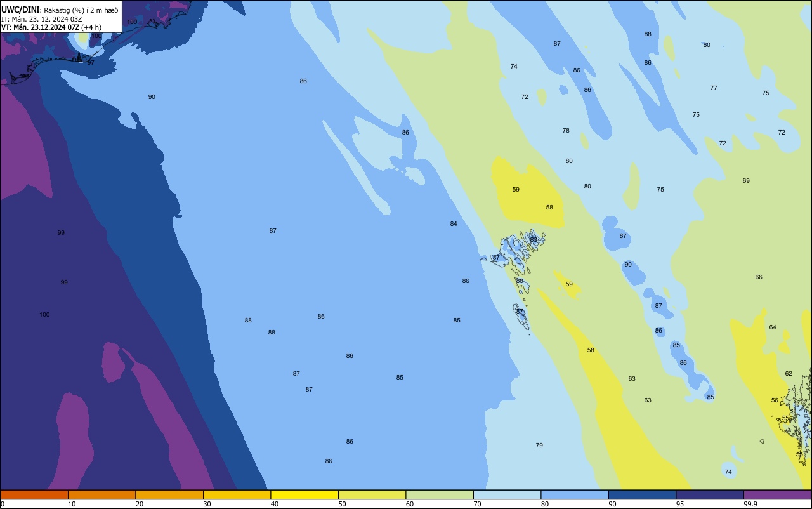
Task: Click the legend tick label '95'
Action: point(680,504)
